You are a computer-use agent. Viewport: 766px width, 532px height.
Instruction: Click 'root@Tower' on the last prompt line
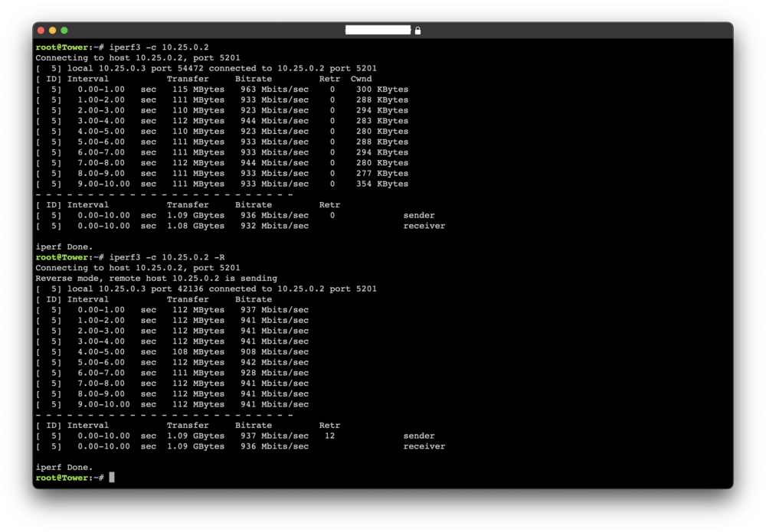point(61,478)
